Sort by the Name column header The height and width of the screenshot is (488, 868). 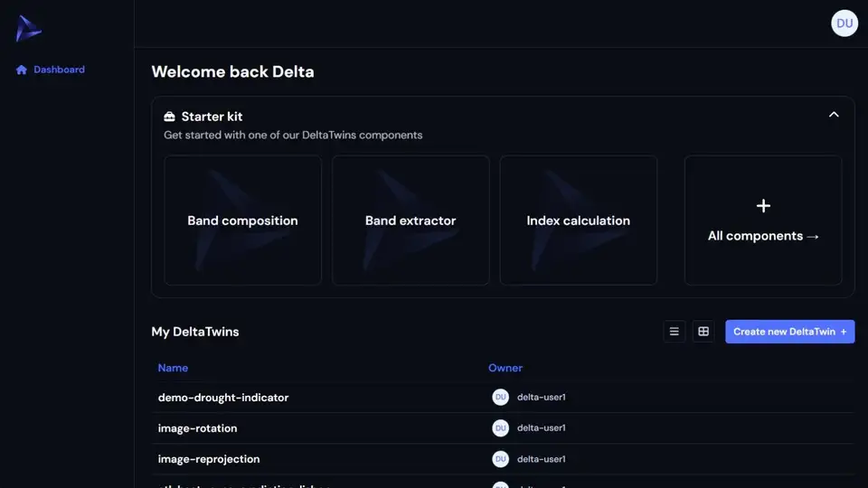pyautogui.click(x=173, y=368)
